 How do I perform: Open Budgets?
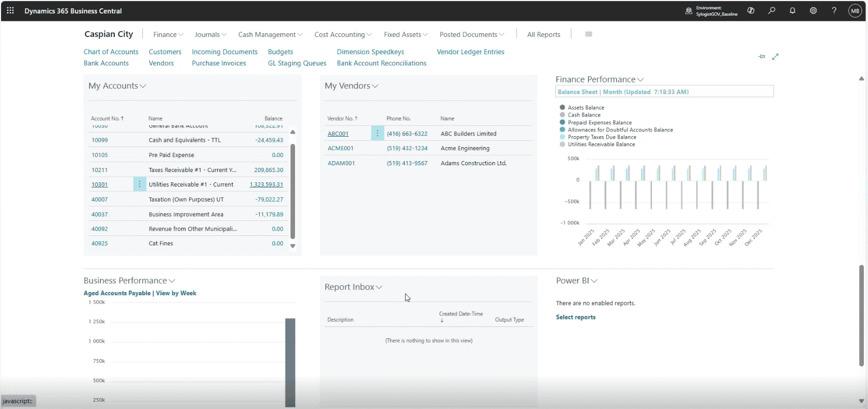[x=281, y=52]
